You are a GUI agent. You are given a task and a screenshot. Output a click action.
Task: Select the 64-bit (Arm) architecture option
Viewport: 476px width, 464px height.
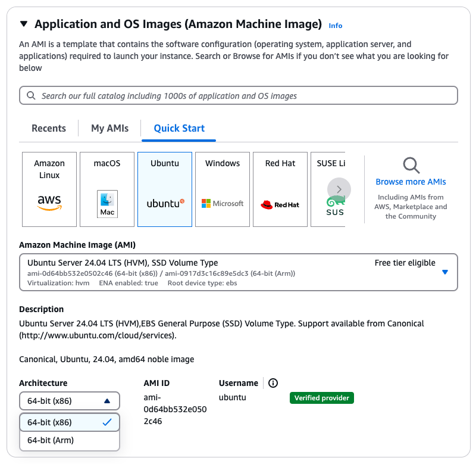tap(69, 440)
